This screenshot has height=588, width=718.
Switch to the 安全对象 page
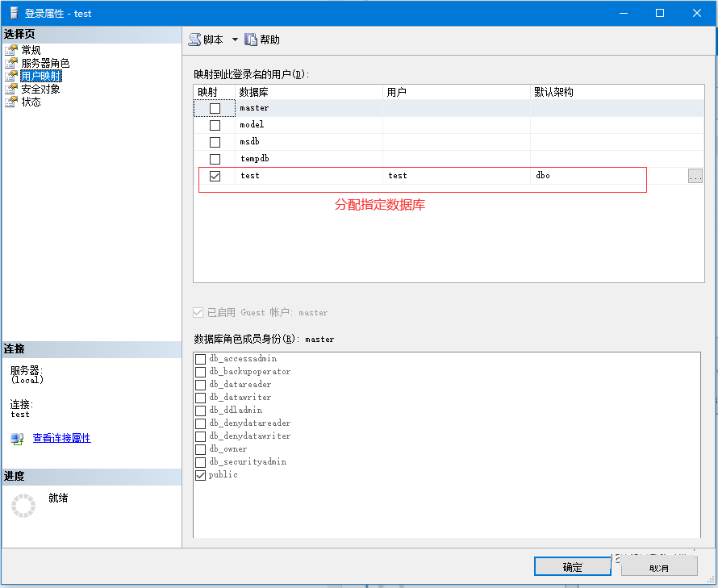[40, 90]
